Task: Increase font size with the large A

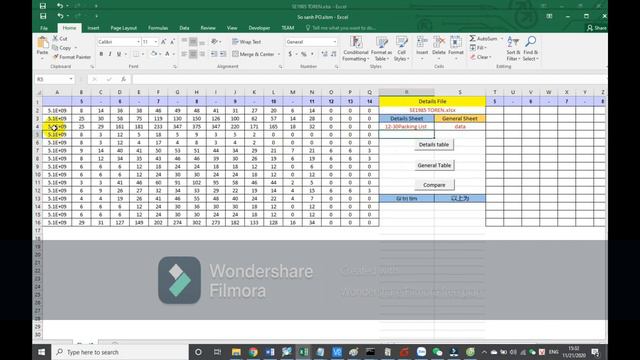Action: pos(163,42)
